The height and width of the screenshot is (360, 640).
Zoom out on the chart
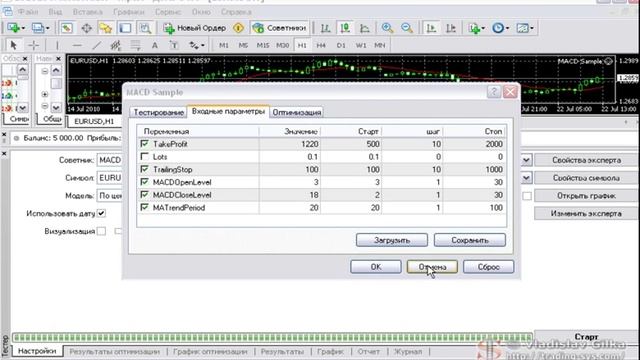point(407,28)
